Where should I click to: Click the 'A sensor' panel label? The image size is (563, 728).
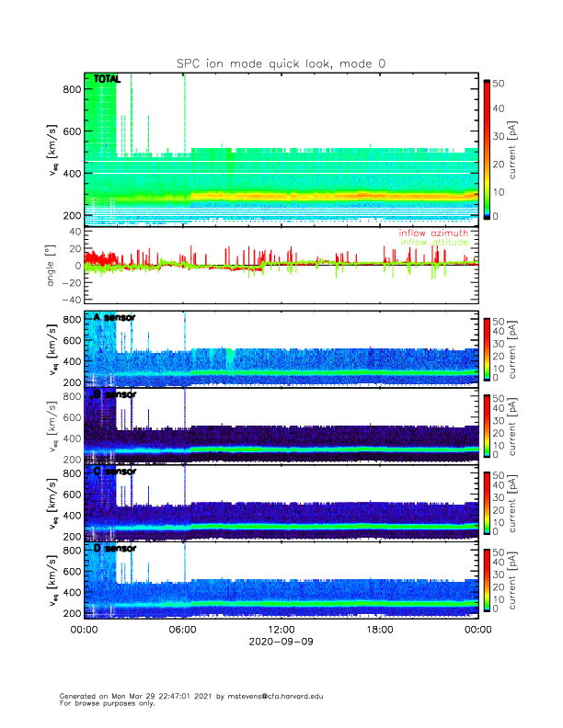[x=113, y=318]
